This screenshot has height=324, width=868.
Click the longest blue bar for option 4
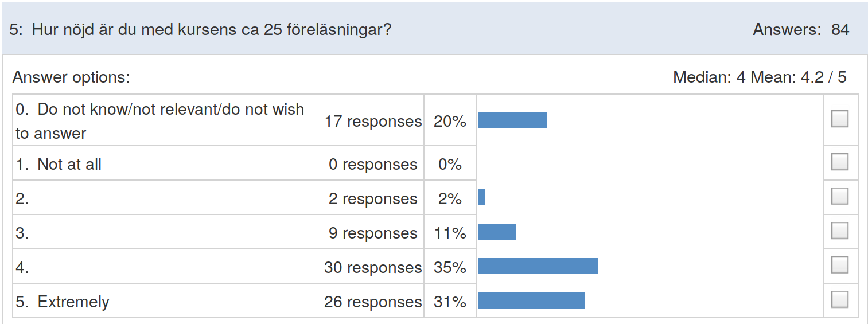[x=538, y=266]
